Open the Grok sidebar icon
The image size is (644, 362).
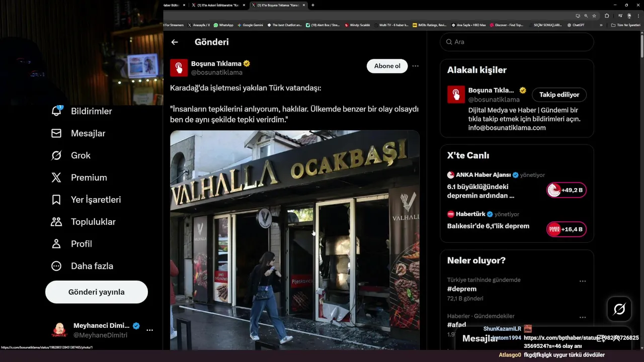tap(56, 155)
